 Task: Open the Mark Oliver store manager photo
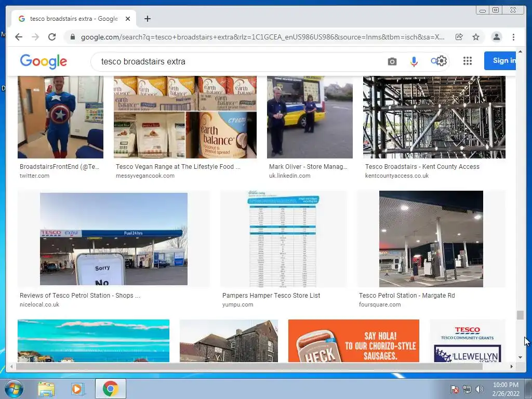310,117
